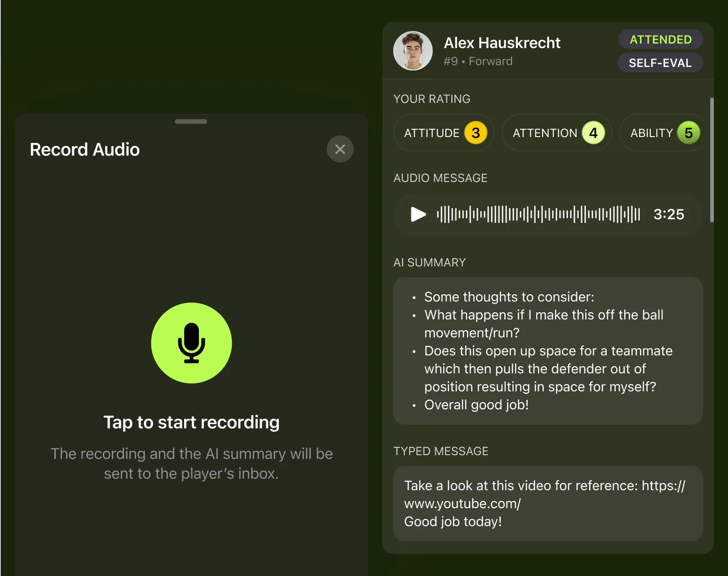This screenshot has width=728, height=576.
Task: Close the Record Audio sheet
Action: point(340,149)
